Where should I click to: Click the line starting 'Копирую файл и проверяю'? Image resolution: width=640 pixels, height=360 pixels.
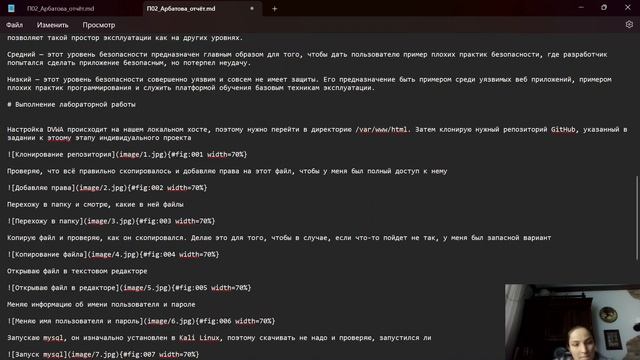pyautogui.click(x=279, y=238)
